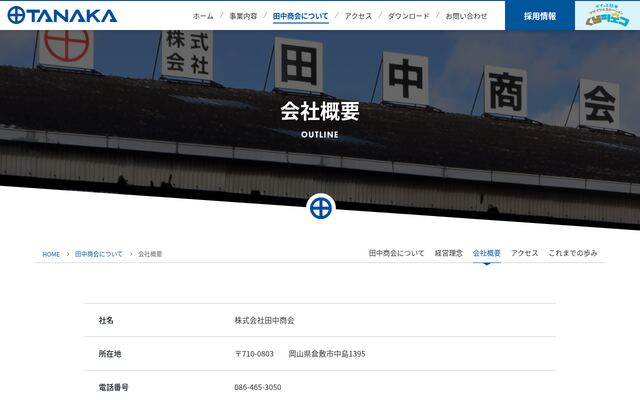640x400 pixels.
Task: Open the ダウンロード menu item
Action: point(408,16)
